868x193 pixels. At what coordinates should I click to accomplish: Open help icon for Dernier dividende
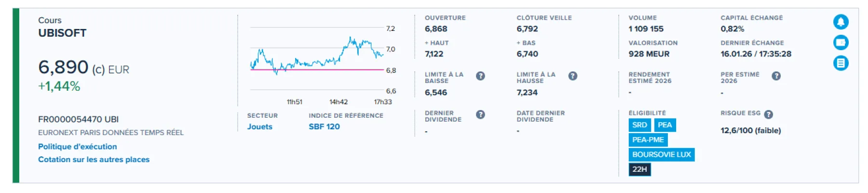480,114
